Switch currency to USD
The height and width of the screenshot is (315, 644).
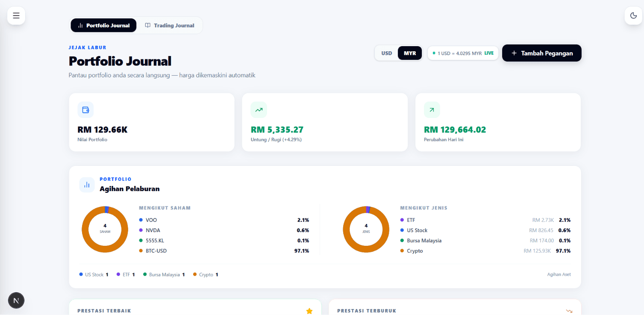pos(387,53)
